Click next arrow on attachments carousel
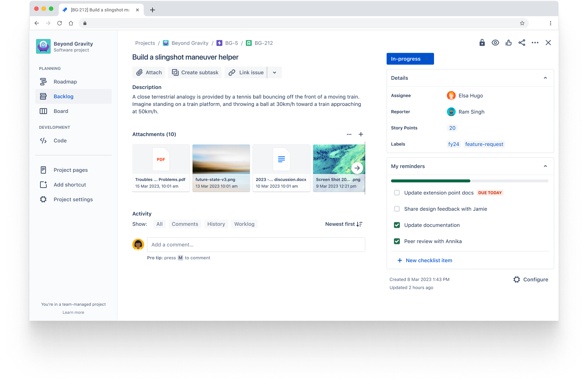The height and width of the screenshot is (387, 588). 357,168
